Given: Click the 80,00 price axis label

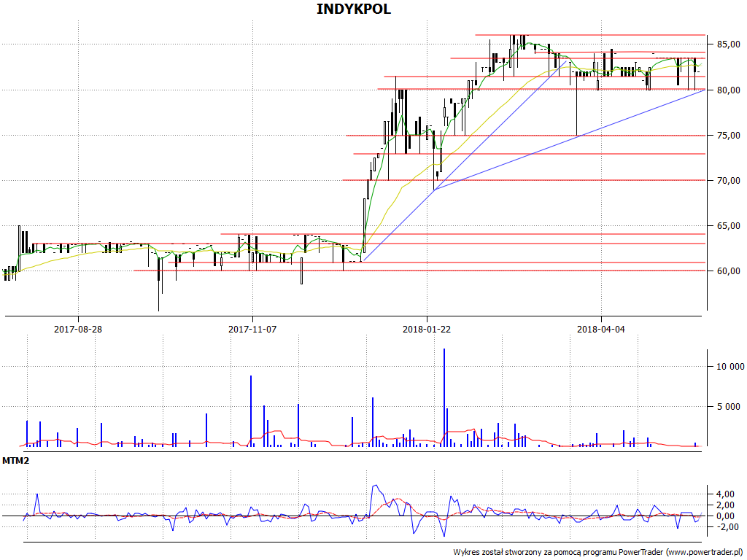Looking at the screenshot, I should tap(729, 90).
